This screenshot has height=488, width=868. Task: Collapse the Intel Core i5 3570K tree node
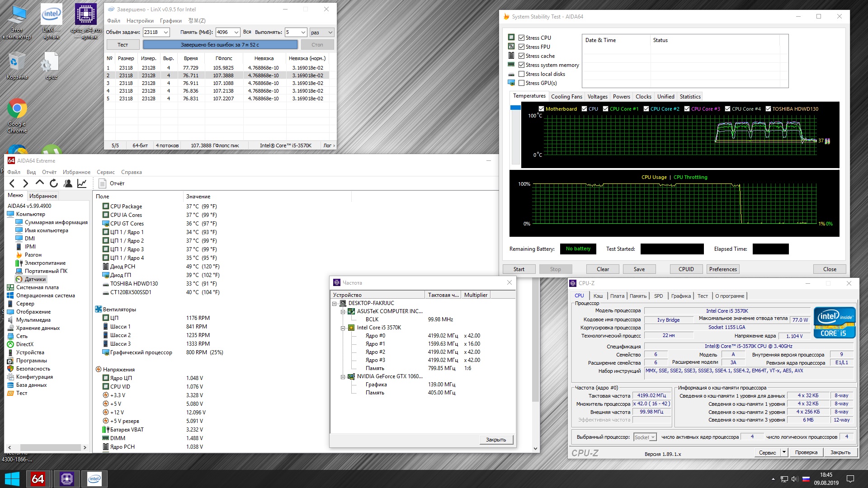tap(343, 328)
